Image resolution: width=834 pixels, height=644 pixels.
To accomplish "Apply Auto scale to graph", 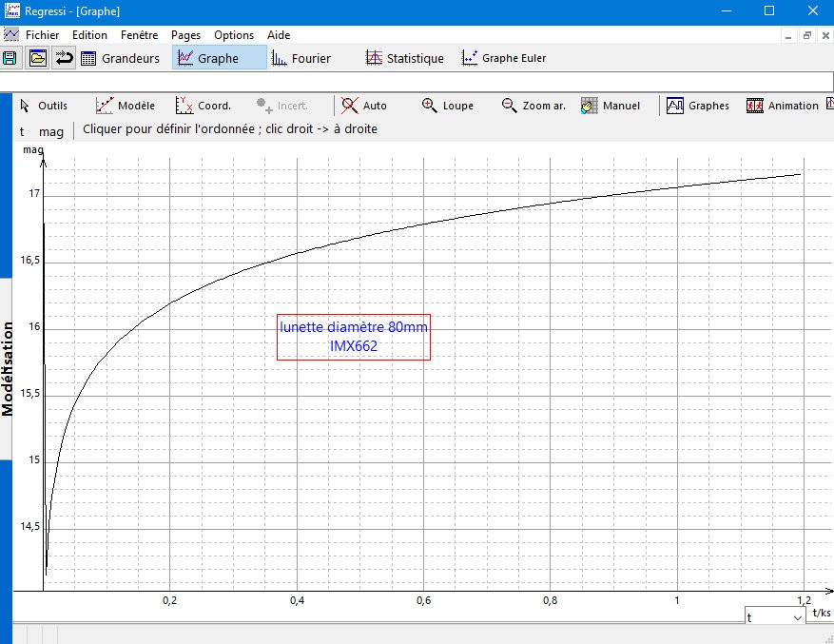I will click(x=364, y=106).
